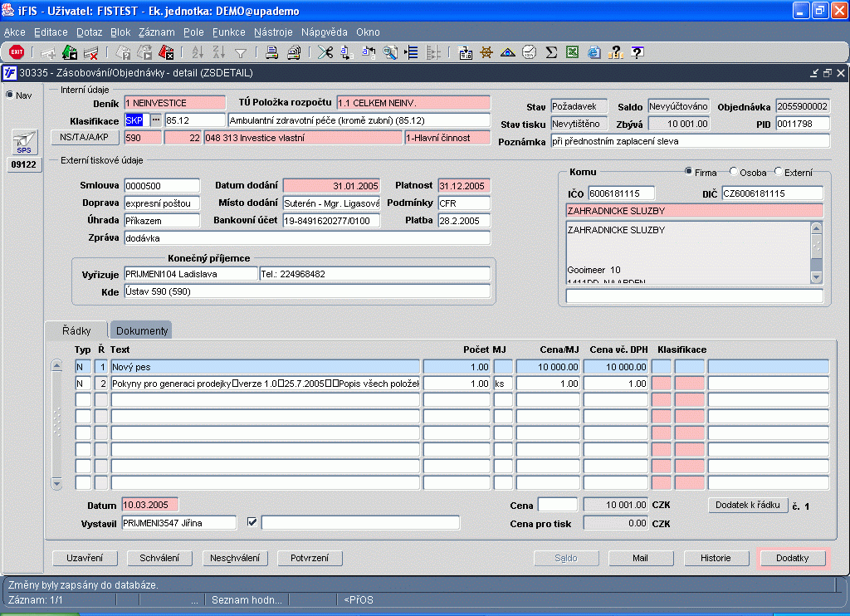Select the Firma radio button
850x616 pixels.
click(x=689, y=172)
